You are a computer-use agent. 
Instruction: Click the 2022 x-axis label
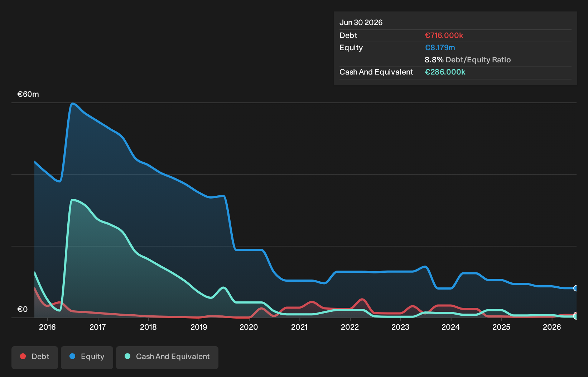(350, 327)
